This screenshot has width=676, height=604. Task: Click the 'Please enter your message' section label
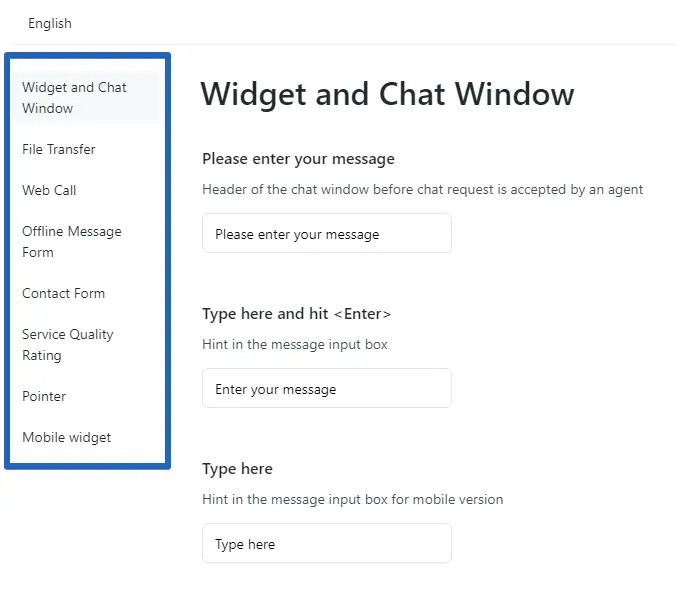298,159
